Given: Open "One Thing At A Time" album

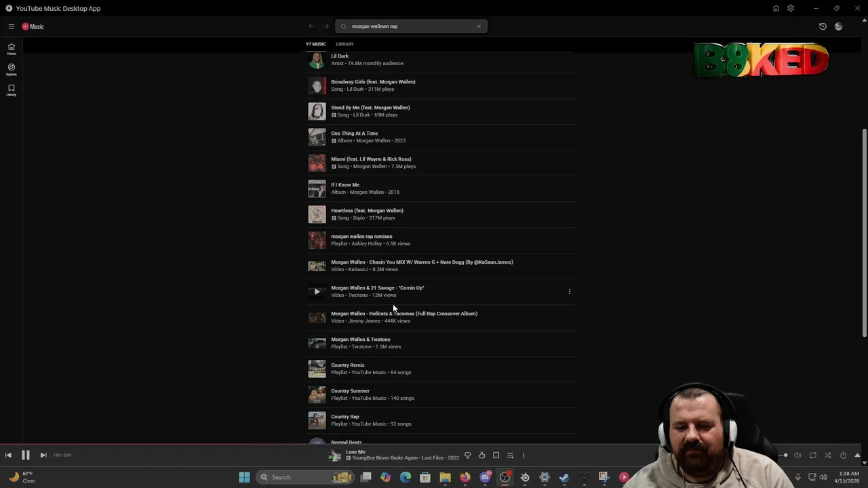Looking at the screenshot, I should [443, 137].
